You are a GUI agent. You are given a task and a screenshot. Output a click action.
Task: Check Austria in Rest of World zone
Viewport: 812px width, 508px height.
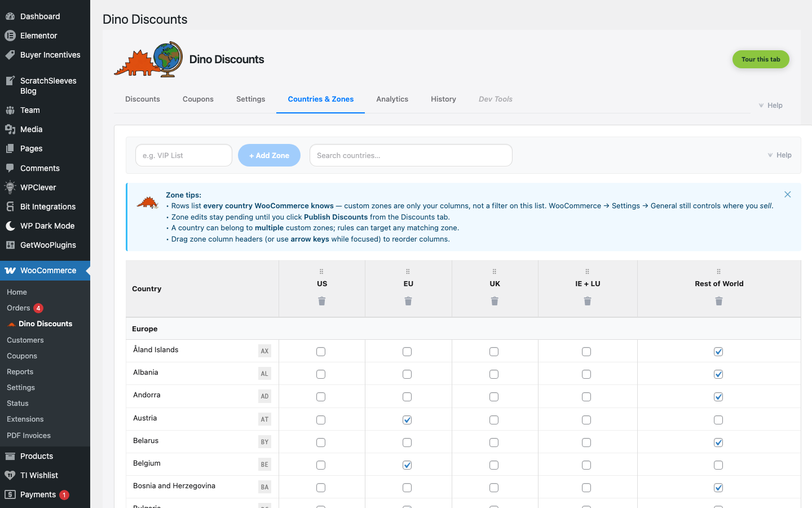coord(718,420)
